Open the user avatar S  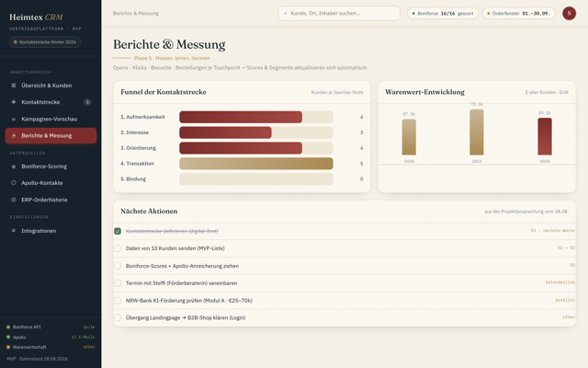coord(569,13)
